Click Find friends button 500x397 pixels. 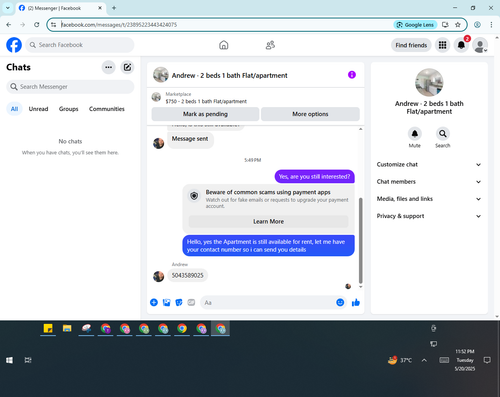[411, 45]
